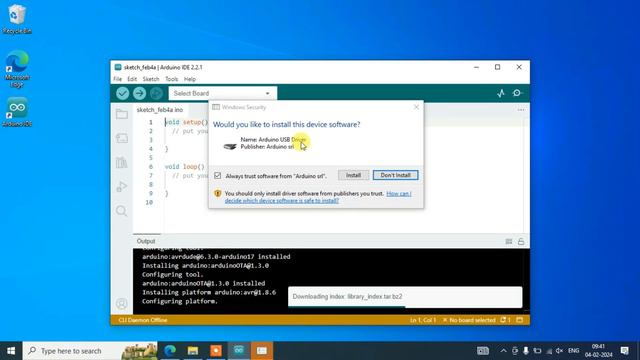The width and height of the screenshot is (640, 360).
Task: Click the ENG language indicator
Action: coord(573,351)
